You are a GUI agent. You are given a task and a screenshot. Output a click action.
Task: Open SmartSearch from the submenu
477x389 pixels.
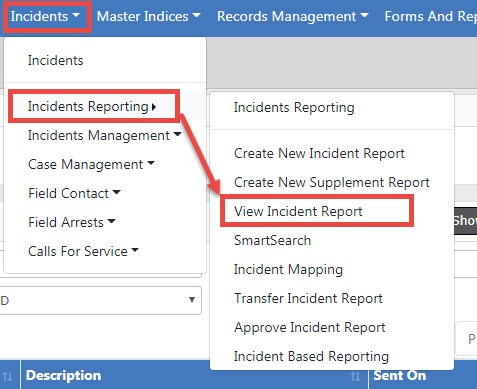click(x=272, y=240)
